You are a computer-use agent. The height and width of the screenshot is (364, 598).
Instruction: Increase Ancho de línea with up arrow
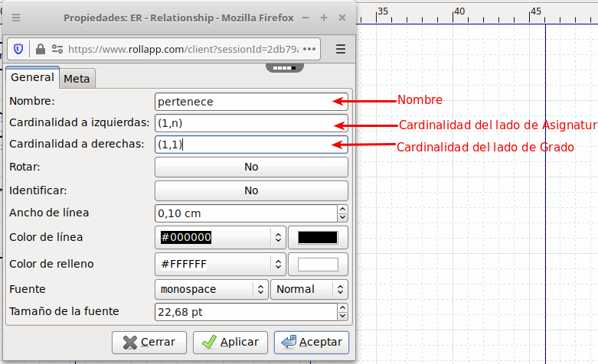[342, 209]
